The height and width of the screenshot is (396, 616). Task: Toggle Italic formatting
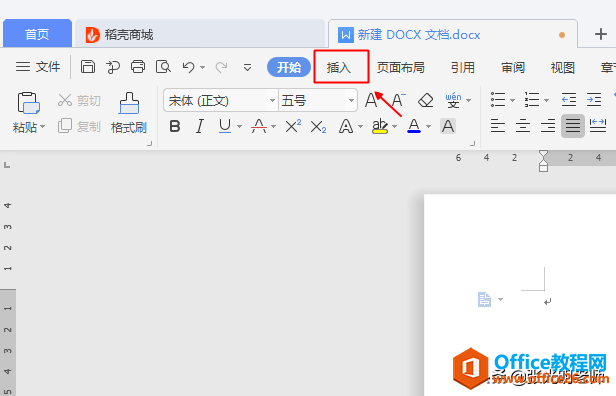coord(200,126)
